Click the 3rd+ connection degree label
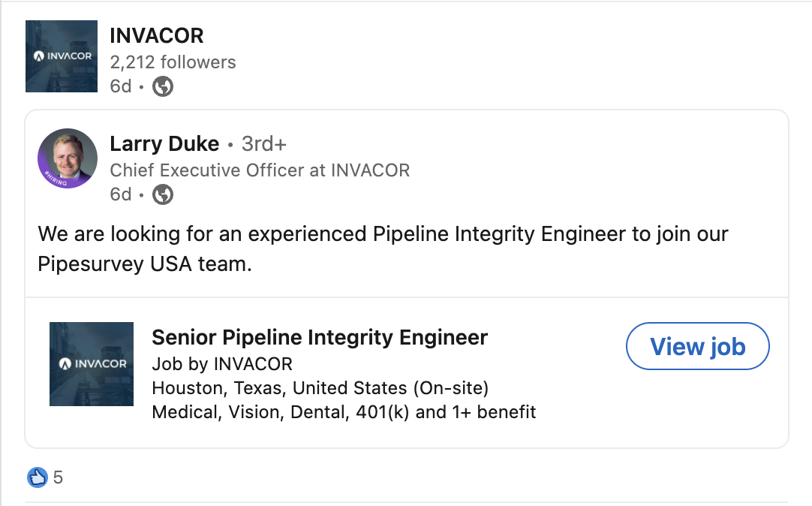This screenshot has width=812, height=506. click(x=263, y=144)
